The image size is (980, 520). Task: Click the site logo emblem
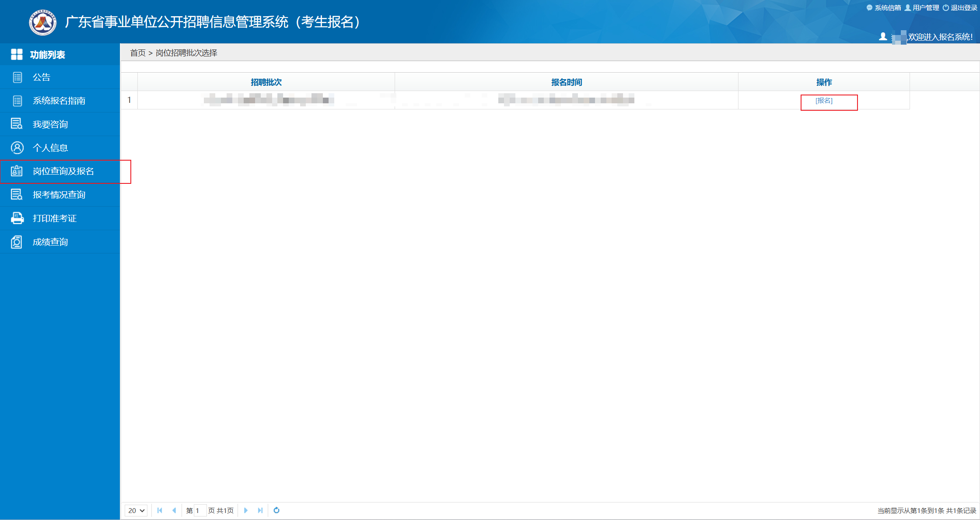click(x=42, y=22)
